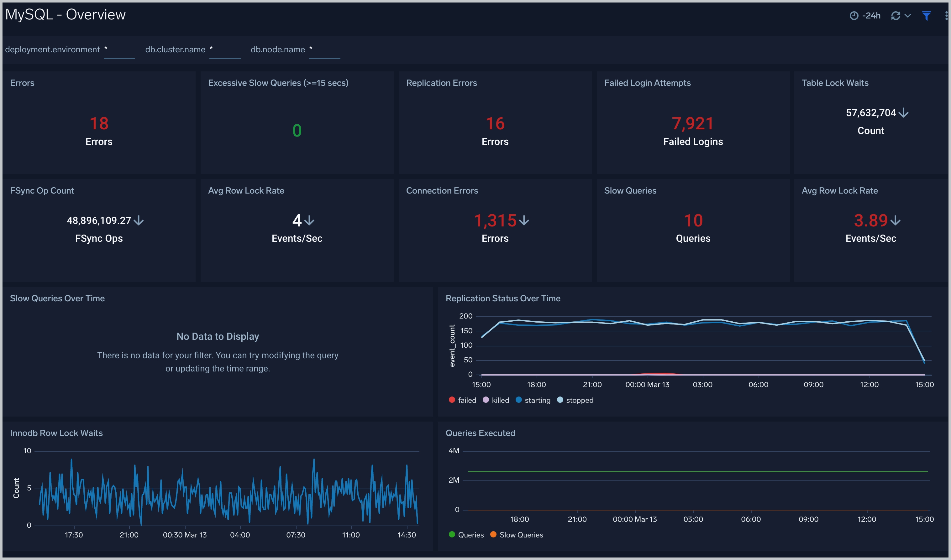Toggle the stopped series in legend
The width and height of the screenshot is (951, 560).
(x=575, y=400)
